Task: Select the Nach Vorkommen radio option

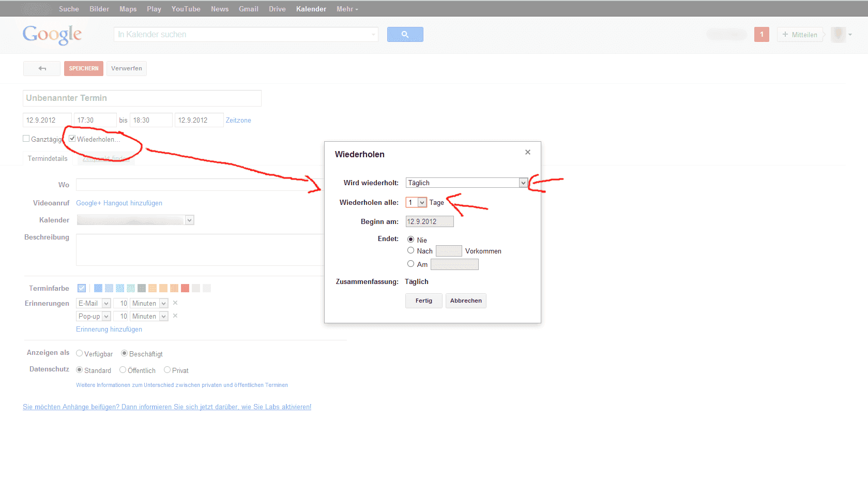Action: [x=411, y=250]
